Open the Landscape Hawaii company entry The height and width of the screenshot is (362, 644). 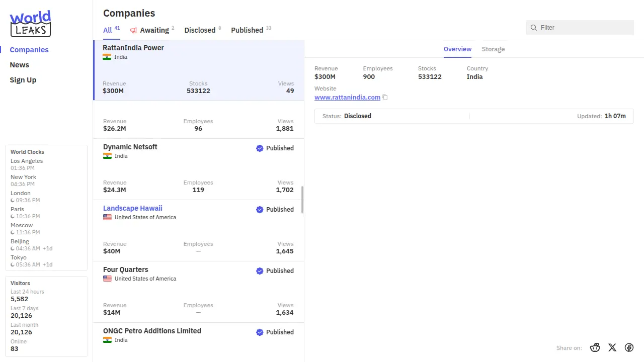pos(133,208)
